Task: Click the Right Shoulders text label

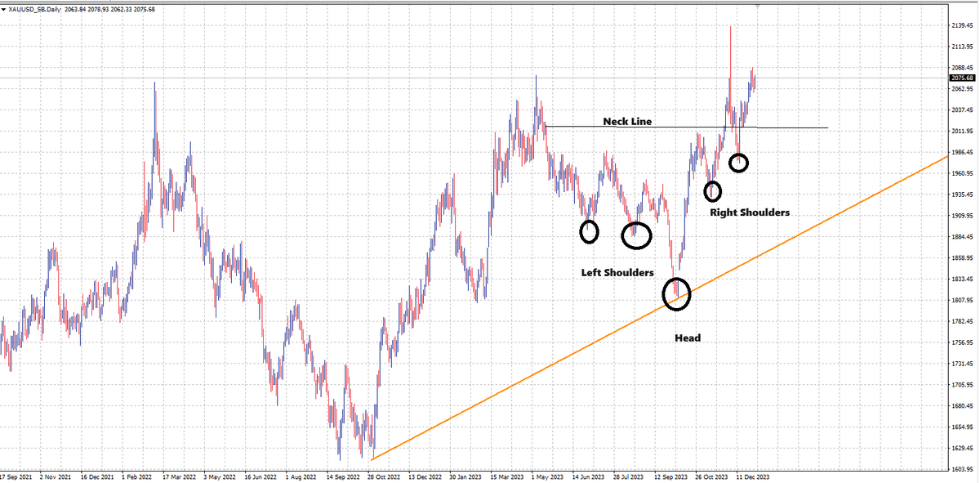Action: [x=750, y=212]
